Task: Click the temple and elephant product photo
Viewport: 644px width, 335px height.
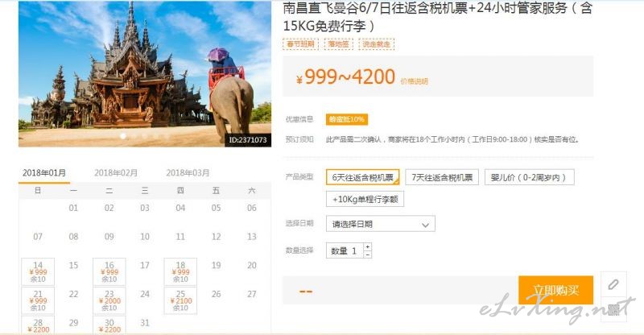Action: (x=145, y=74)
